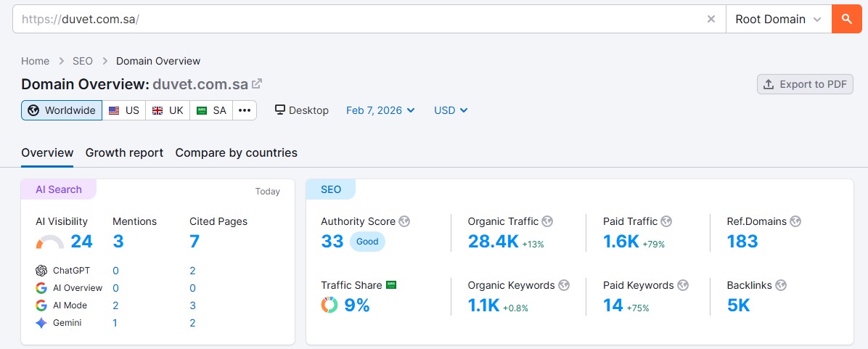868x349 pixels.
Task: Click the Export to PDF button
Action: (x=805, y=84)
